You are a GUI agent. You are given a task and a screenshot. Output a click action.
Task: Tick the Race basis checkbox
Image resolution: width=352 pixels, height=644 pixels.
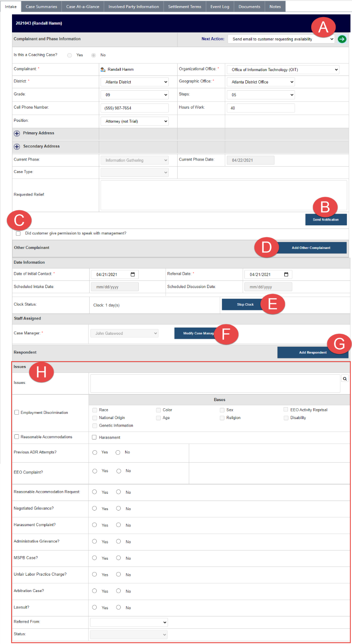pyautogui.click(x=95, y=410)
